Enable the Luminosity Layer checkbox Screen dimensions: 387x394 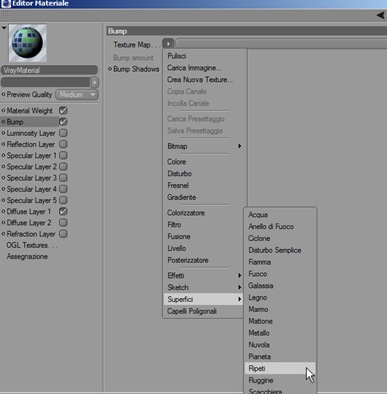click(63, 133)
